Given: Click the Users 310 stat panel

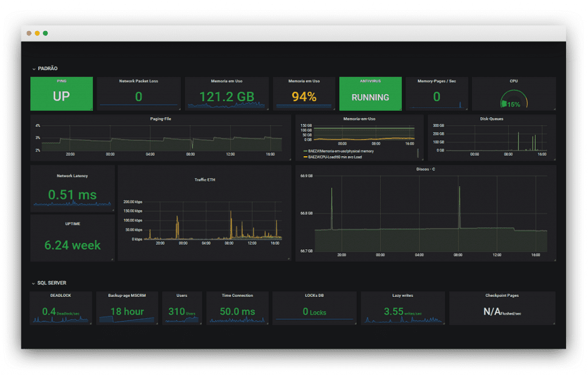Looking at the screenshot, I should (x=182, y=308).
